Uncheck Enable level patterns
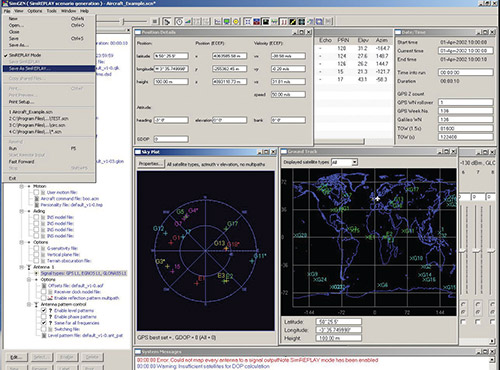500x370 pixels. [44, 311]
